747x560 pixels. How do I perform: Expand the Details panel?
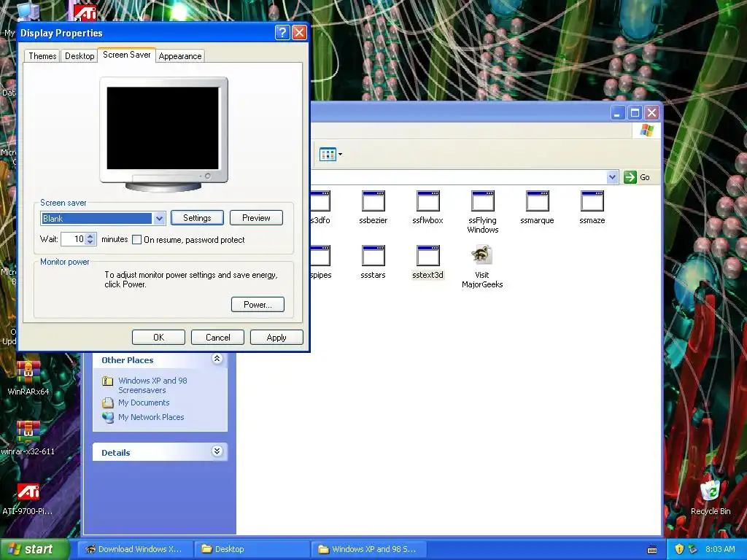click(217, 451)
